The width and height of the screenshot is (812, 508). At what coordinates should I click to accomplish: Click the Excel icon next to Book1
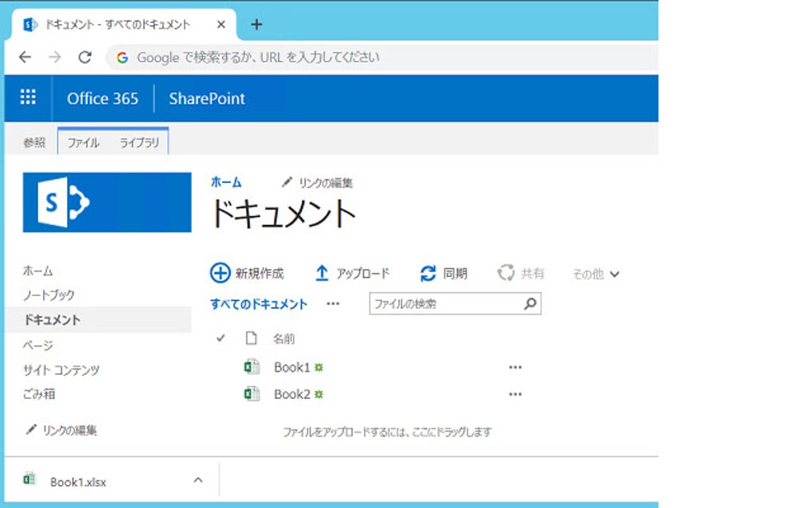coord(252,366)
